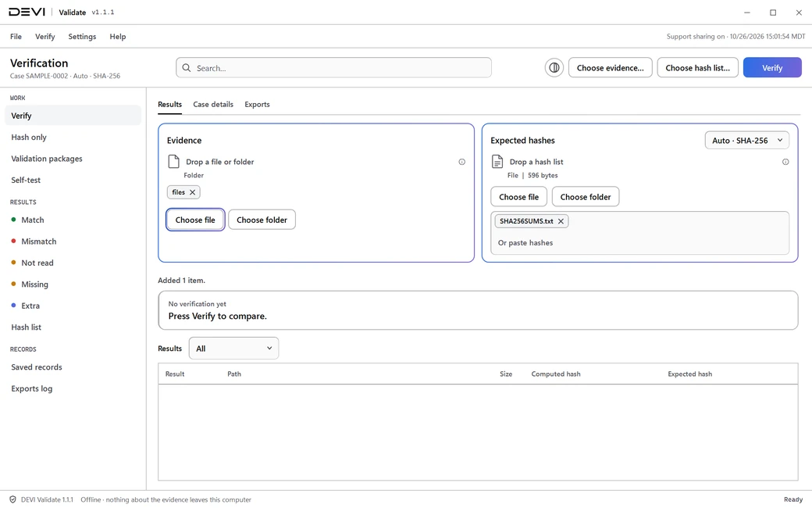Open Validation packages in sidebar
The width and height of the screenshot is (812, 508).
click(73, 159)
